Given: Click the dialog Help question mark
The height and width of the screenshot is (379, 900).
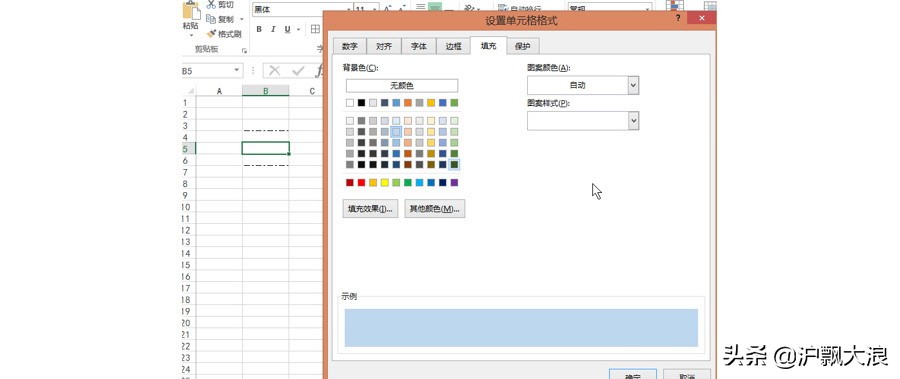Looking at the screenshot, I should pyautogui.click(x=678, y=18).
